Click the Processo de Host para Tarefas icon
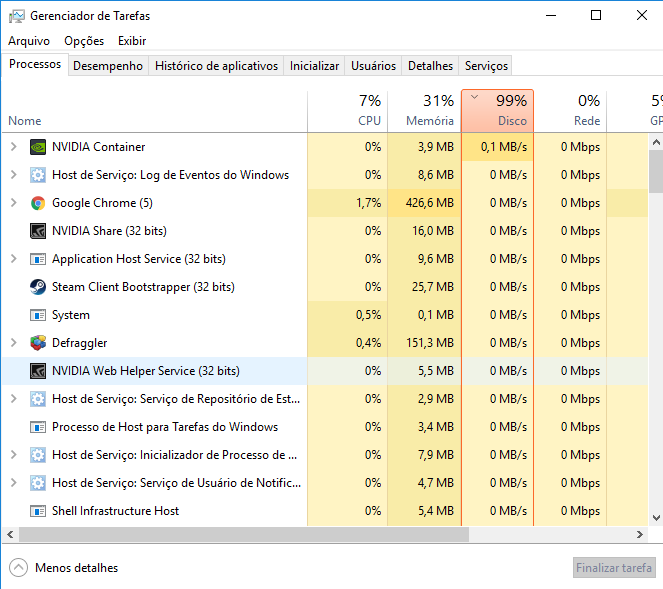 tap(38, 427)
